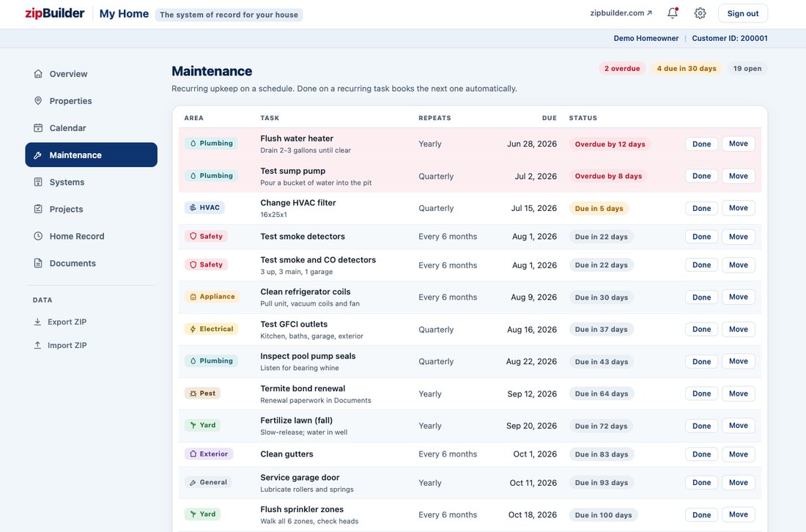Open the Documents section
The height and width of the screenshot is (532, 806).
(91, 263)
